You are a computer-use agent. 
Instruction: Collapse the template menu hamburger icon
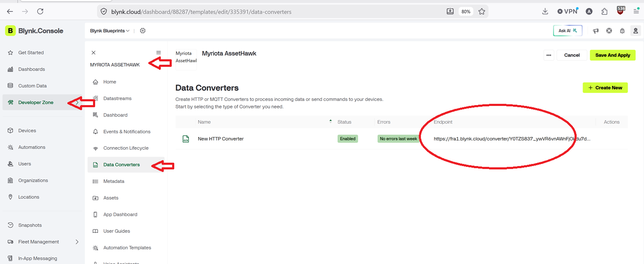pos(159,53)
